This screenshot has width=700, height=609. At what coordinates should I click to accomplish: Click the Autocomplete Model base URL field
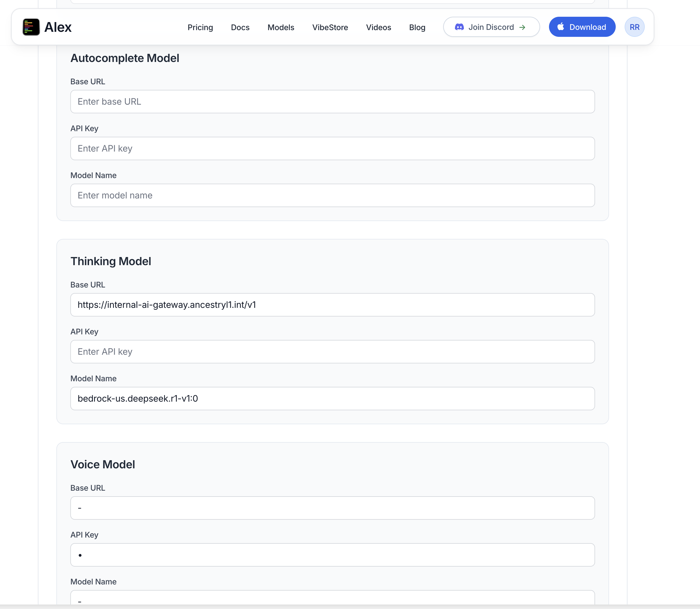[x=332, y=101]
